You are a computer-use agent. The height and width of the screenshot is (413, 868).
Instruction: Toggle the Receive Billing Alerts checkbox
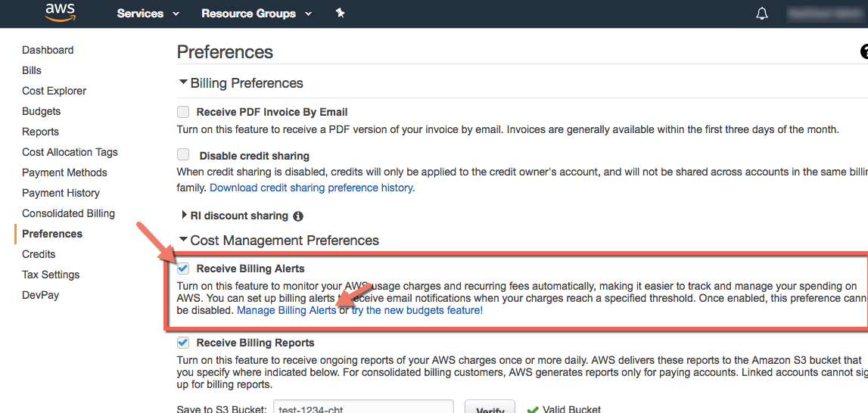tap(182, 269)
